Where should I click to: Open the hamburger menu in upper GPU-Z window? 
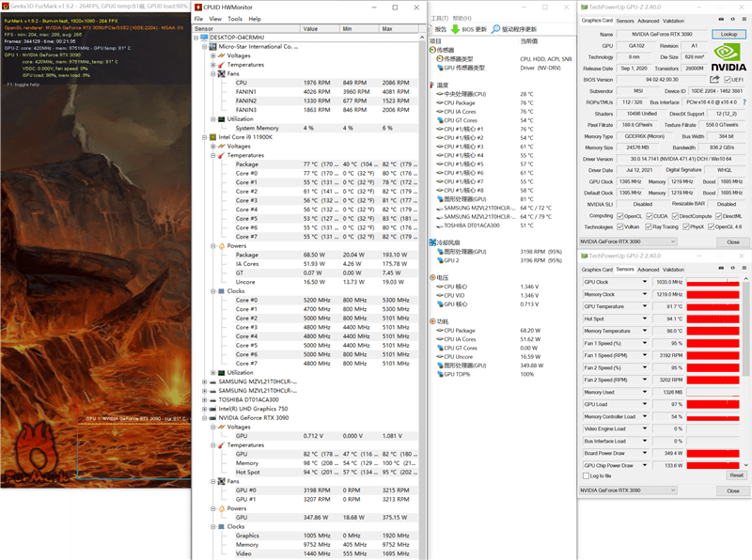(x=744, y=19)
